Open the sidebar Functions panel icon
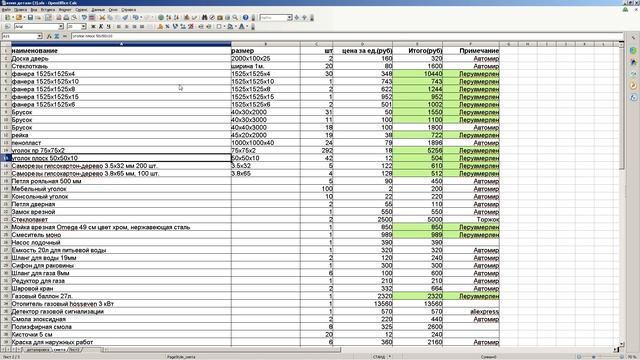 coord(633,98)
